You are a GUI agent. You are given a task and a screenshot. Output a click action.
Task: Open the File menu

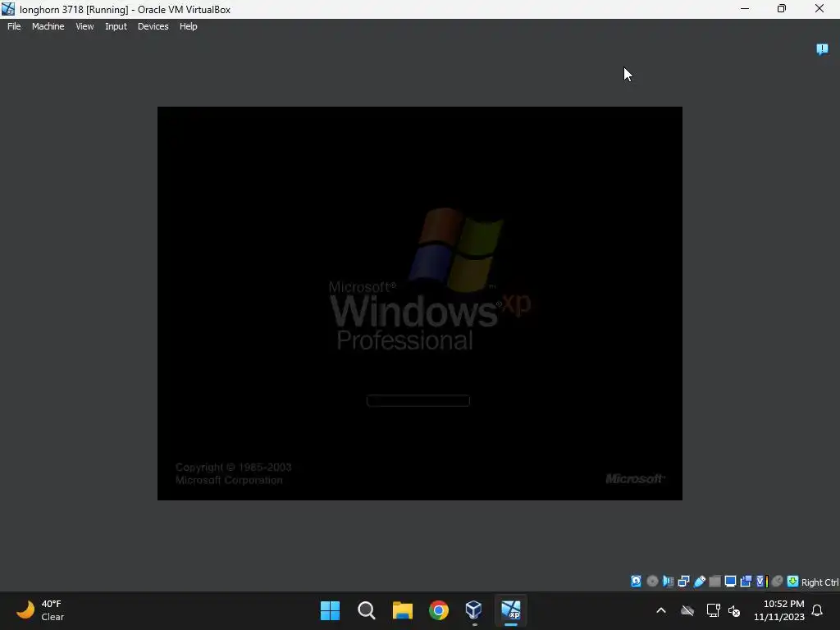14,26
